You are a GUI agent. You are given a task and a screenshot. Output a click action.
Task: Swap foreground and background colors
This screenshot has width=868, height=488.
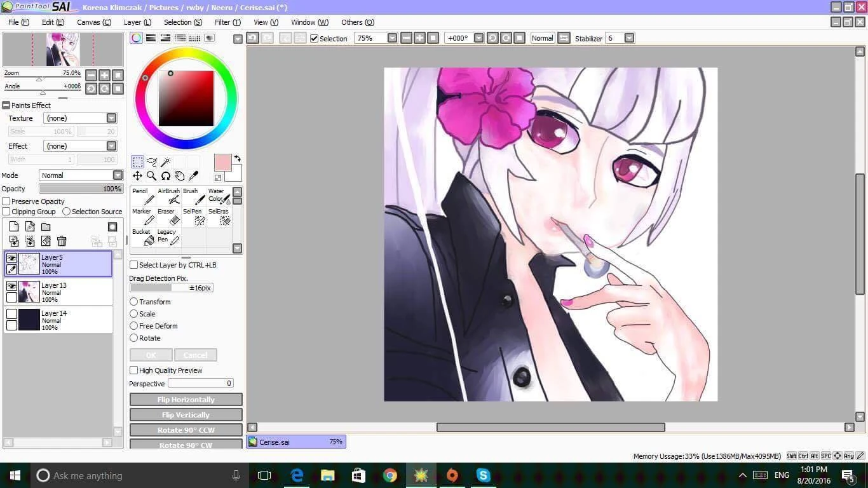[237, 158]
